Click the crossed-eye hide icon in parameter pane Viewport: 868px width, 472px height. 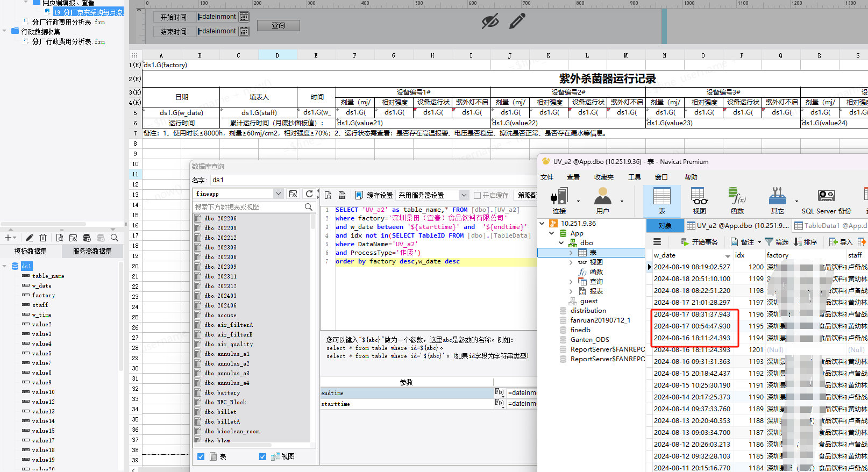point(490,22)
